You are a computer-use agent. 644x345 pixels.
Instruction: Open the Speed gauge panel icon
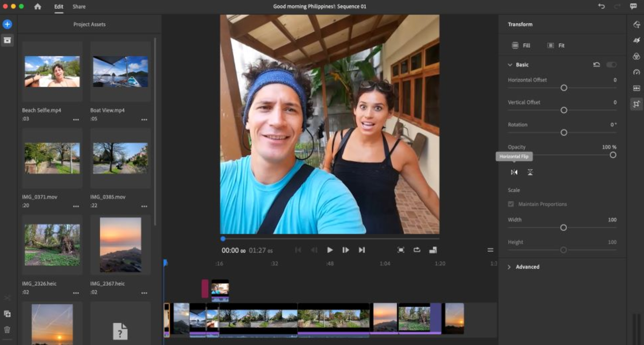pos(636,72)
